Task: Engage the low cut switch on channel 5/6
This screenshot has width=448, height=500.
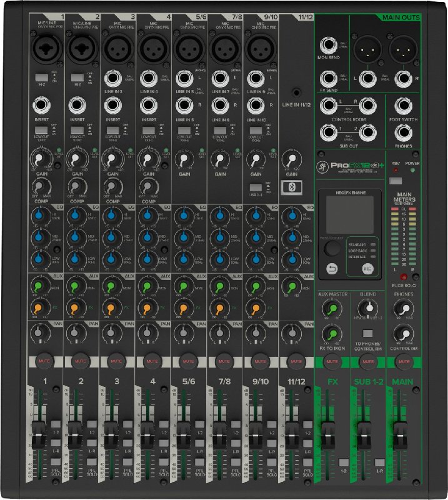Action: [184, 130]
